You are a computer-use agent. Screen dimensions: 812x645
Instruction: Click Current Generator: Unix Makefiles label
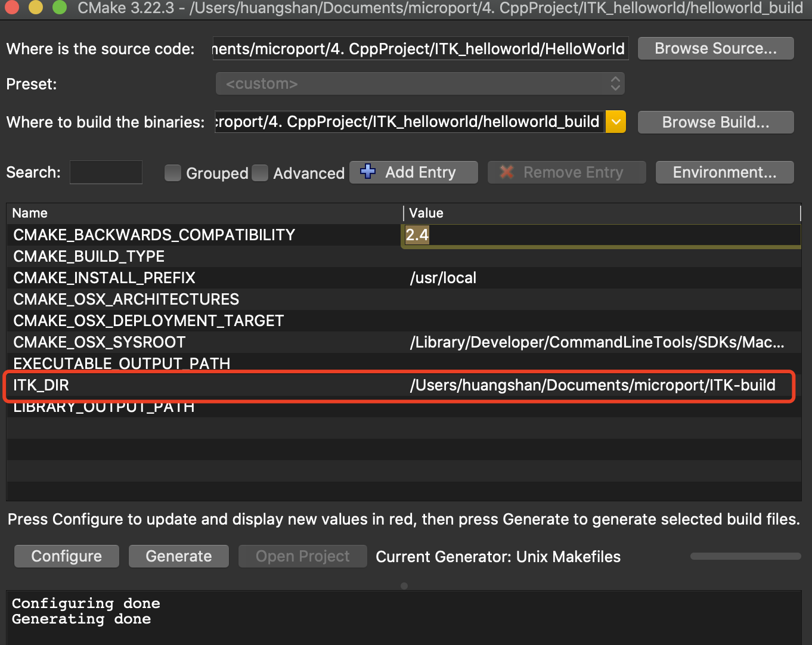click(x=498, y=557)
